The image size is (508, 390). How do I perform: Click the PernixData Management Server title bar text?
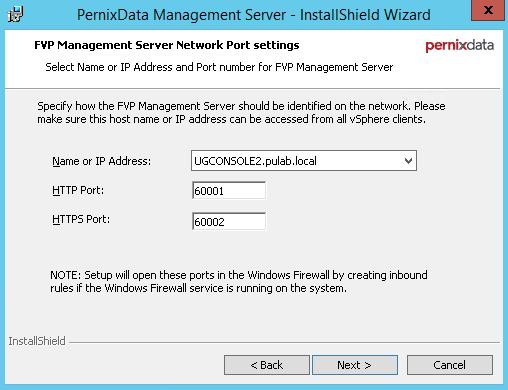coord(254,15)
